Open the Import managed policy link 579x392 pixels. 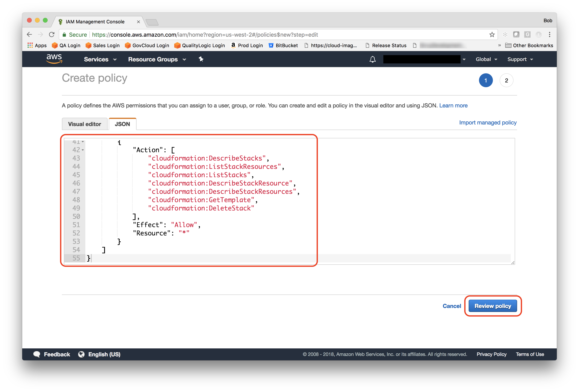(x=488, y=122)
